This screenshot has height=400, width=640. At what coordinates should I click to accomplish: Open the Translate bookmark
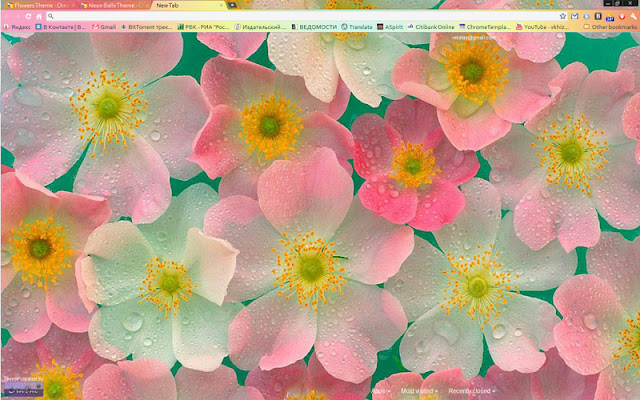(357, 27)
